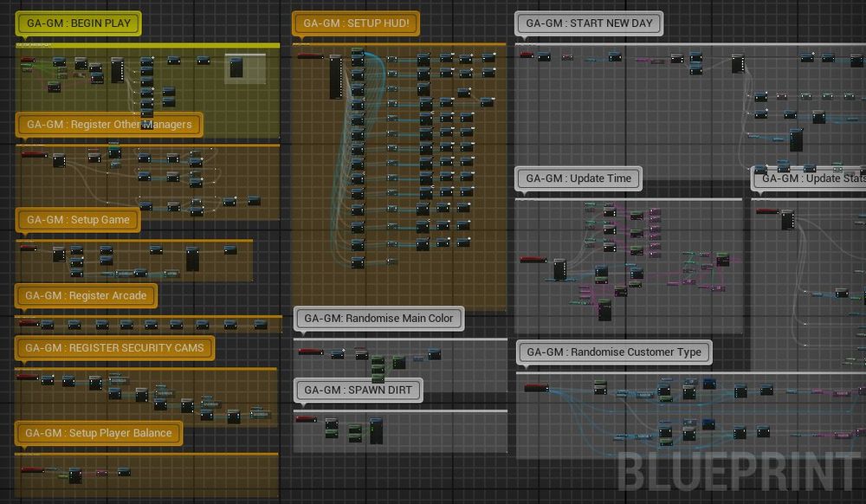Select the GA-GM : START NEW DAY comment header
This screenshot has width=866, height=504.
pyautogui.click(x=588, y=23)
